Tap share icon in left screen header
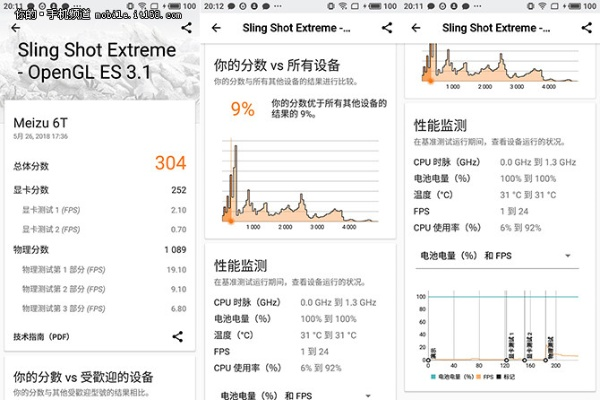Viewport: 600px width, 400px height. coord(186,27)
